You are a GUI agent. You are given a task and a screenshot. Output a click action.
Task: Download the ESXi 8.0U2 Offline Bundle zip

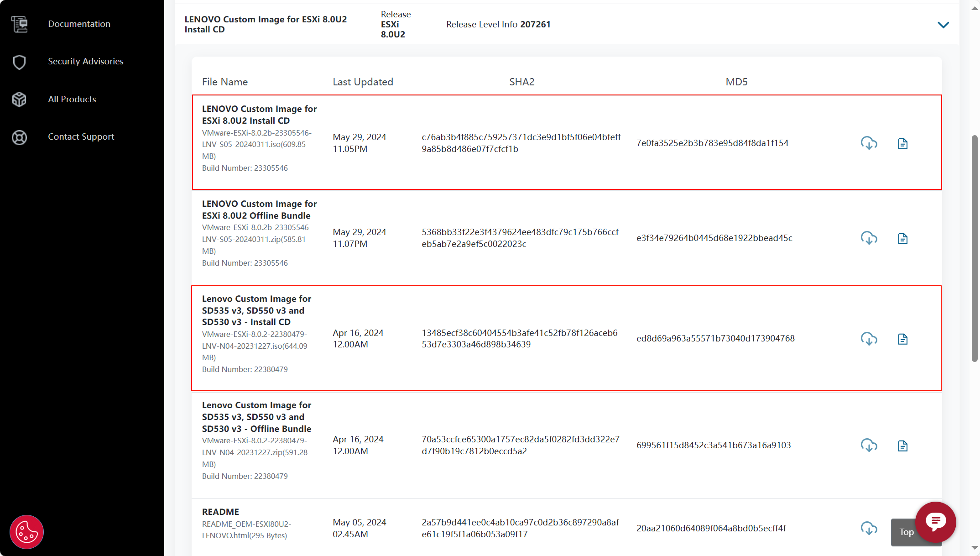coord(869,238)
